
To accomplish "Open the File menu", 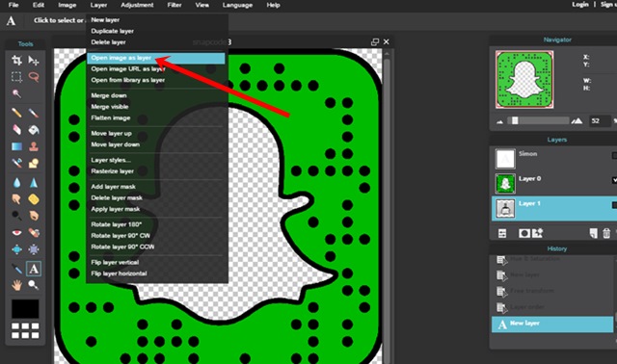I will pyautogui.click(x=13, y=5).
